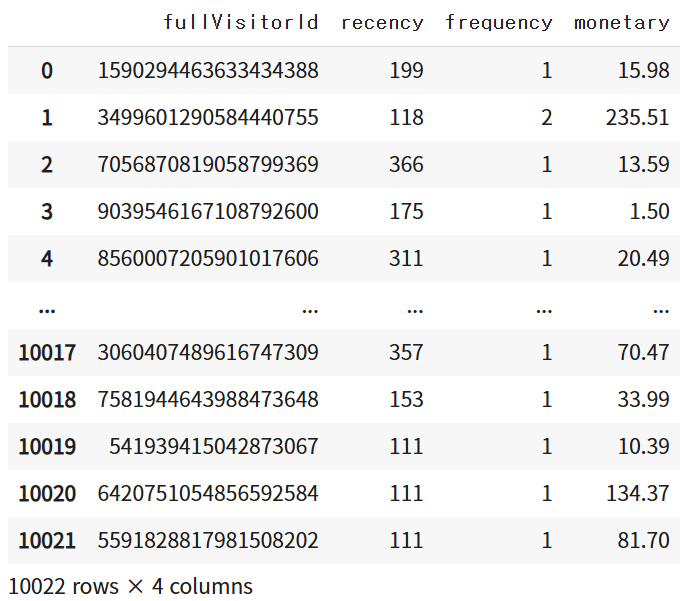Click row index 10017
The height and width of the screenshot is (601, 695).
47,352
